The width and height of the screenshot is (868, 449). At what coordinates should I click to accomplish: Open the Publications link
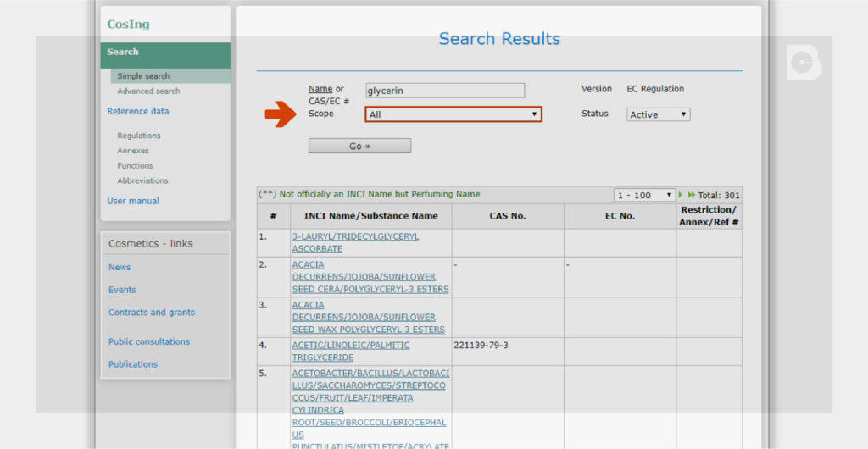(133, 364)
